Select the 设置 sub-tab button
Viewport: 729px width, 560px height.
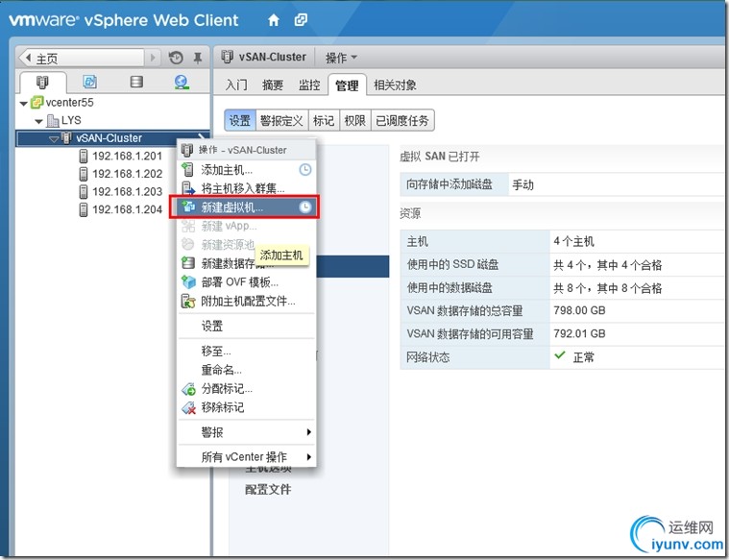click(x=240, y=120)
